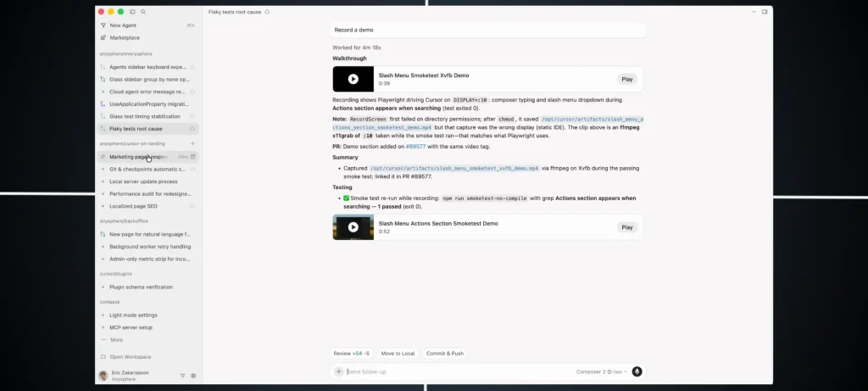Viewport: 868px width, 391px height.
Task: Open Marketplace from the sidebar
Action: pos(125,37)
